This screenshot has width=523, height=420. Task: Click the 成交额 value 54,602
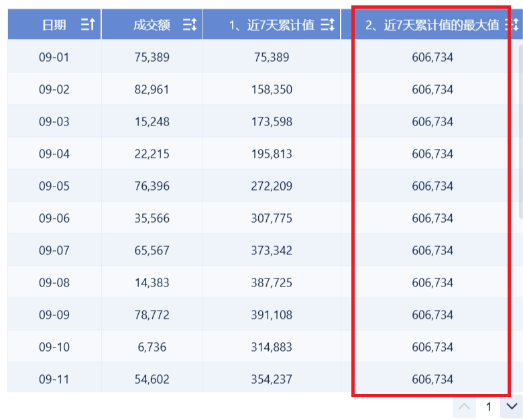pyautogui.click(x=152, y=379)
